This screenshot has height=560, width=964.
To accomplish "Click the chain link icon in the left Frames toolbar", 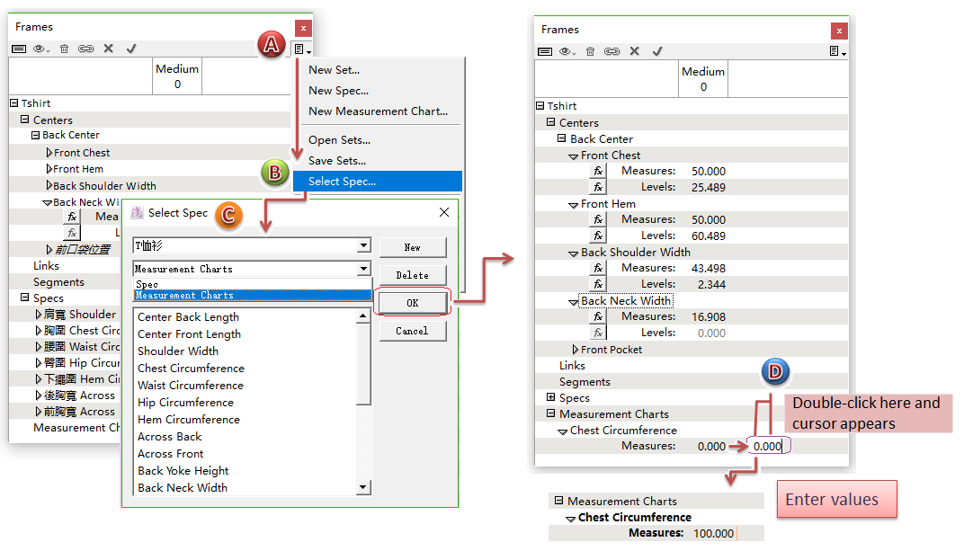I will click(x=85, y=49).
